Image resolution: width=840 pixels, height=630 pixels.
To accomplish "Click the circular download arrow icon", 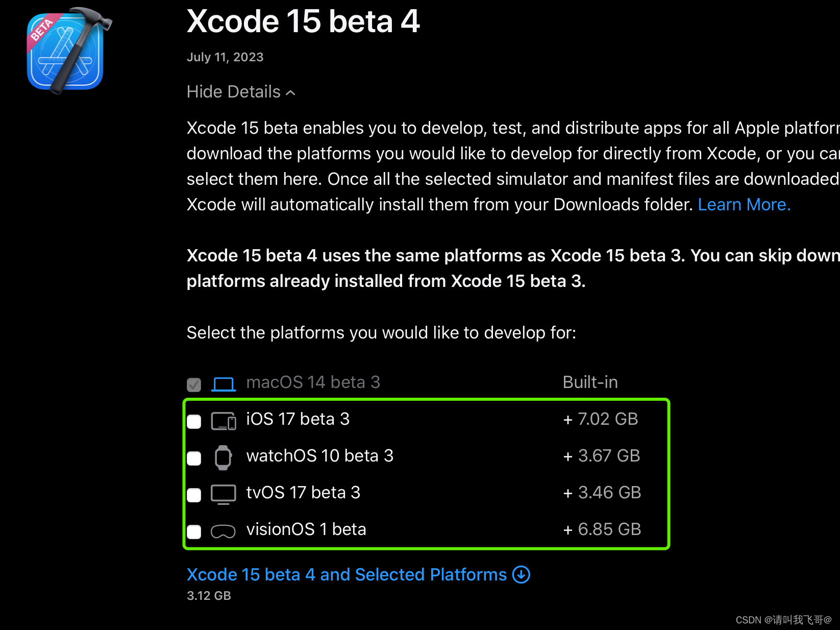I will coord(521,574).
